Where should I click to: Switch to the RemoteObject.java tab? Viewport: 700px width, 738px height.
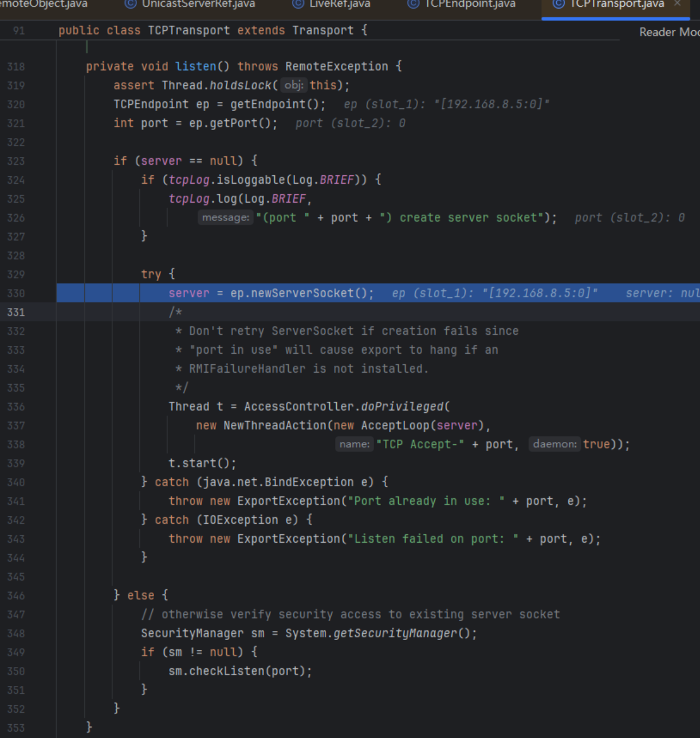click(44, 4)
